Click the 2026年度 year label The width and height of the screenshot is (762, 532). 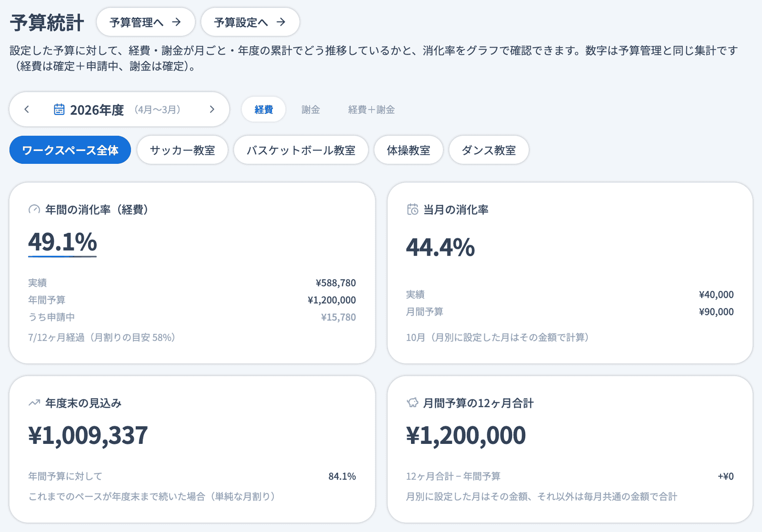pos(97,110)
